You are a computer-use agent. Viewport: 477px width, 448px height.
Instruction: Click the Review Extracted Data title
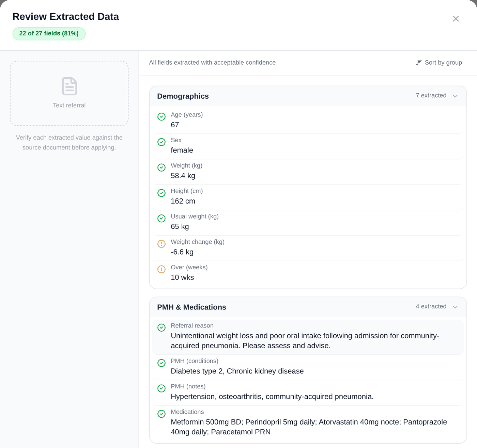66,17
